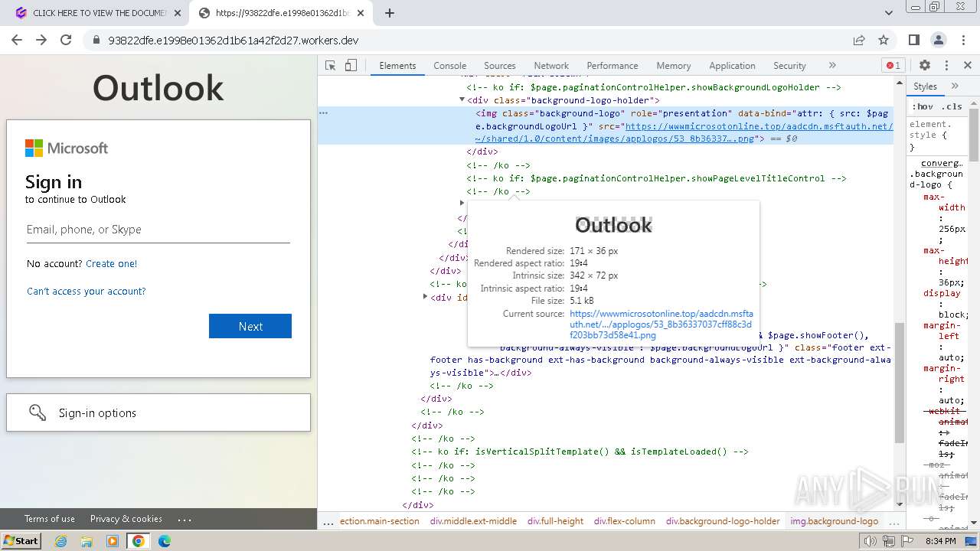Open the Chrome profile avatar
Viewport: 980px width, 551px height.
pyautogui.click(x=939, y=40)
